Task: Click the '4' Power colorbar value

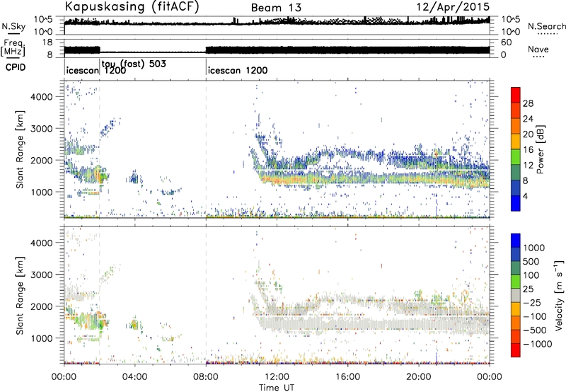Action: click(525, 196)
